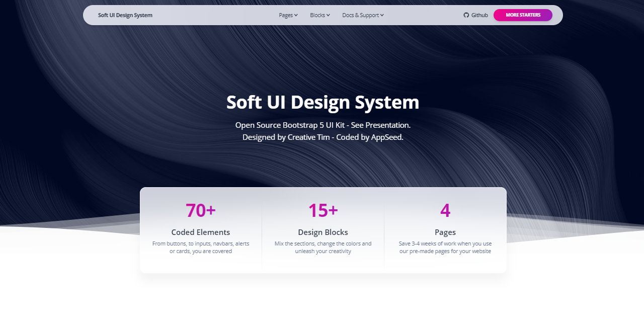Viewport: 644px width, 322px height.
Task: Click the Github octocat icon
Action: (x=465, y=15)
